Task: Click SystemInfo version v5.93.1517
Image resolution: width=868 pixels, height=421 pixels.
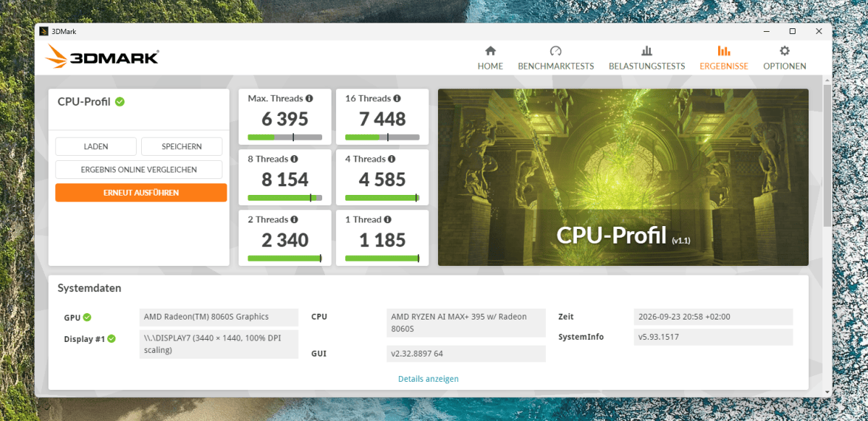Action: click(x=714, y=337)
